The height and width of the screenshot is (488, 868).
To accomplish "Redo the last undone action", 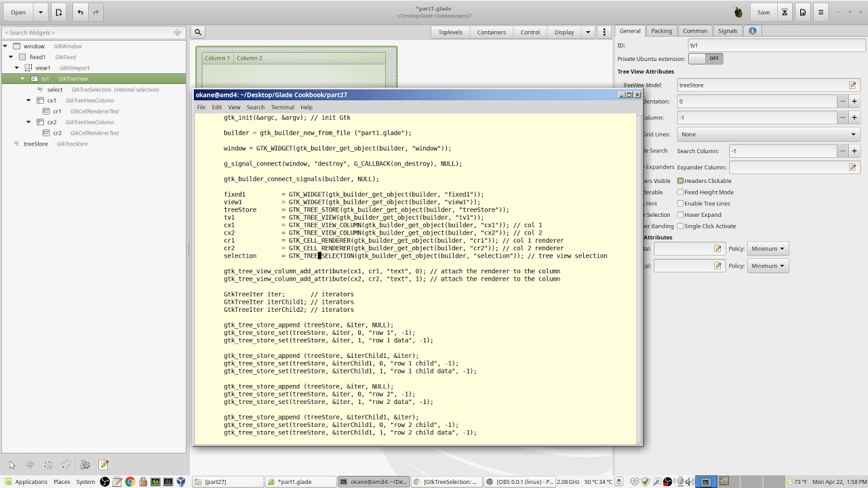I will point(96,12).
